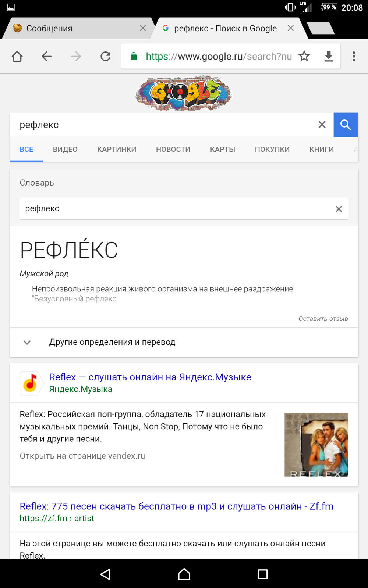Focus the dictionary рефлекс input field
The width and height of the screenshot is (368, 588).
point(177,209)
